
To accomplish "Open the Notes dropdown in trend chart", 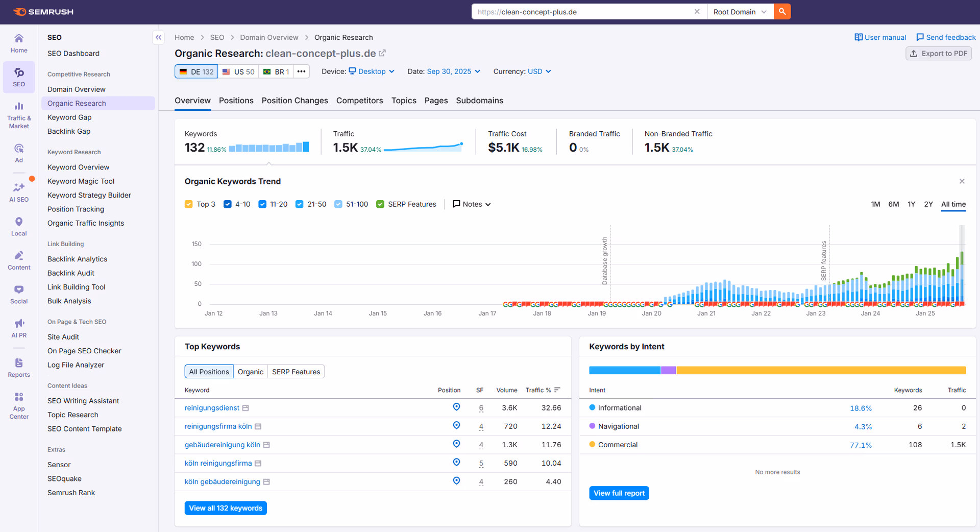I will [471, 204].
